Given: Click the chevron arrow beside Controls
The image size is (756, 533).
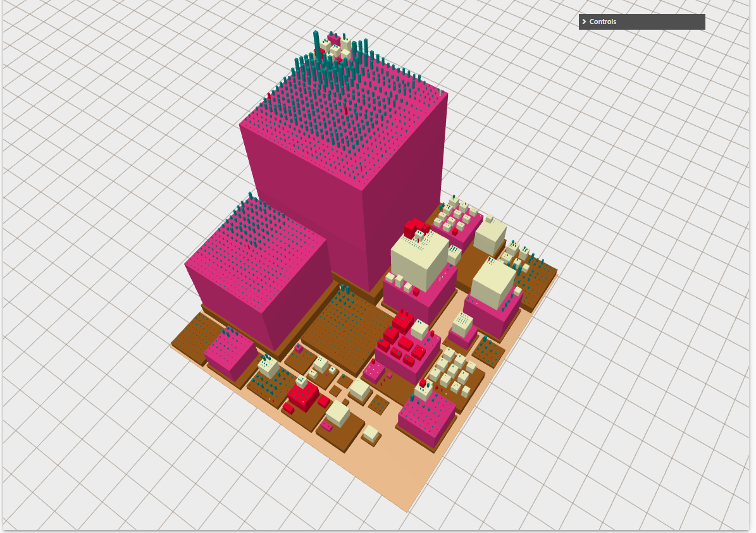Looking at the screenshot, I should coord(583,21).
